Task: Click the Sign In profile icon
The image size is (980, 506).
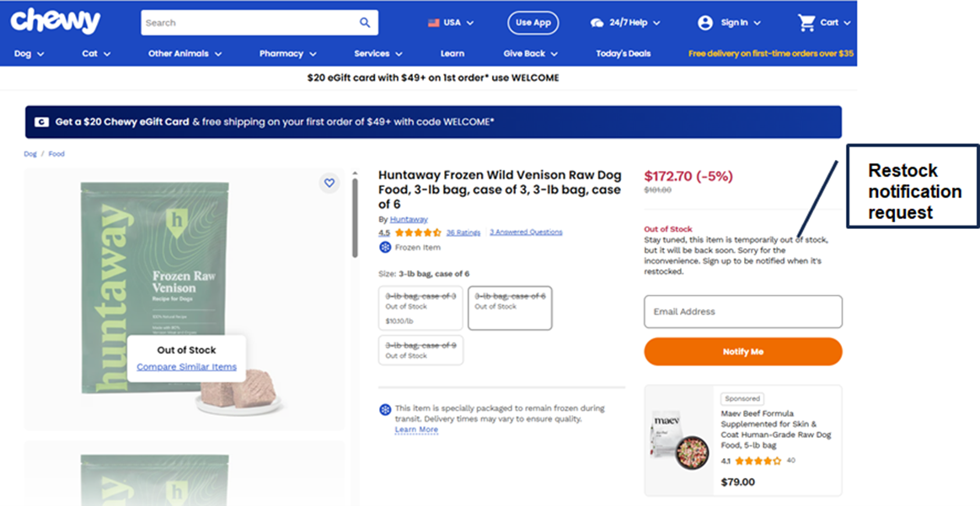Action: (705, 23)
